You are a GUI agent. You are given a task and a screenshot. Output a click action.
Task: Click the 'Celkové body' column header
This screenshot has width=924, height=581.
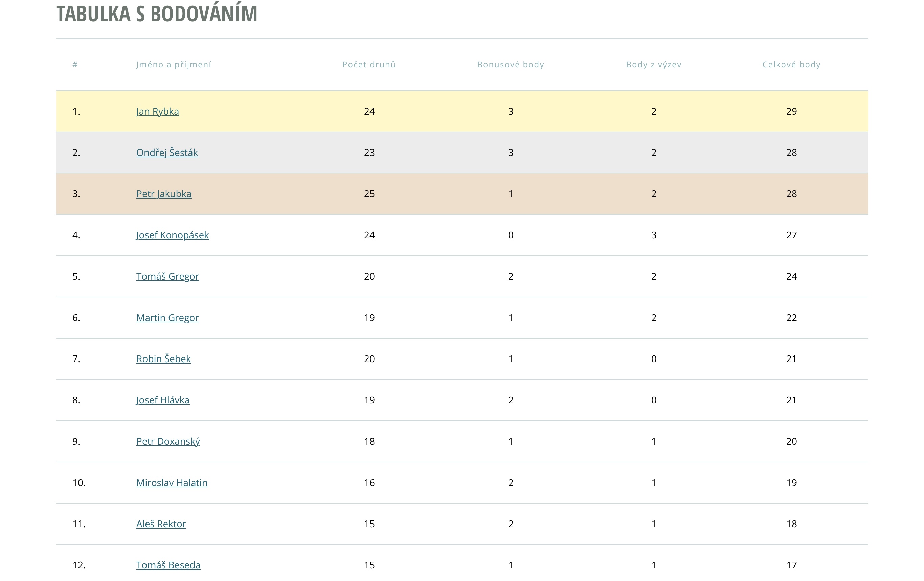791,65
